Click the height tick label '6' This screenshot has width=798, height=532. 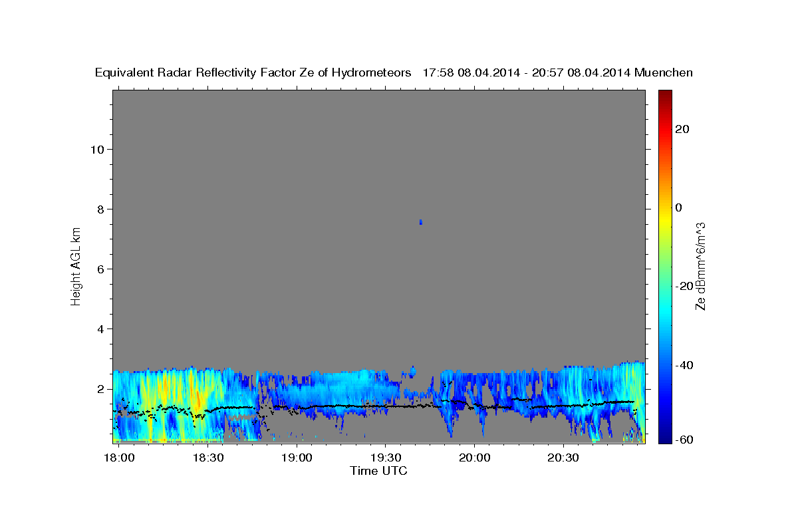[100, 269]
